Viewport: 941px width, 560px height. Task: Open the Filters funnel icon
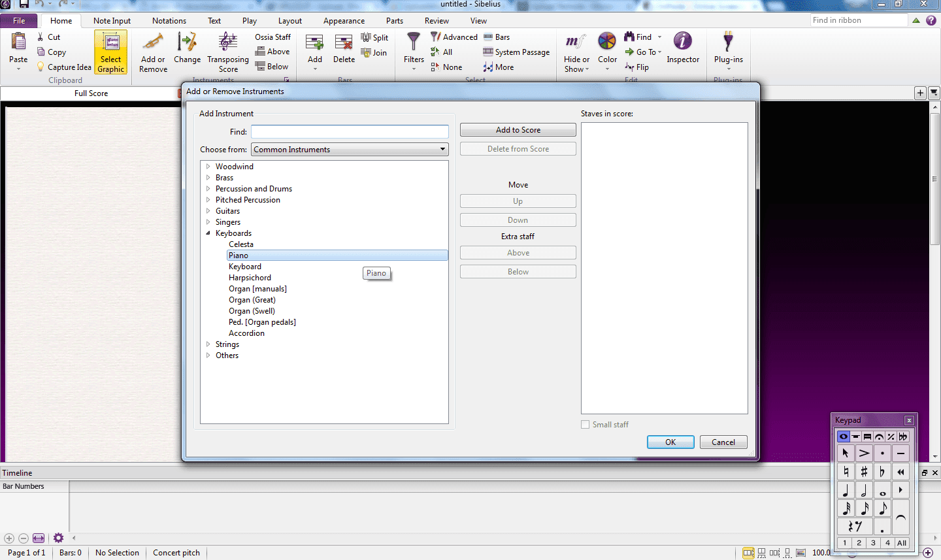(413, 42)
